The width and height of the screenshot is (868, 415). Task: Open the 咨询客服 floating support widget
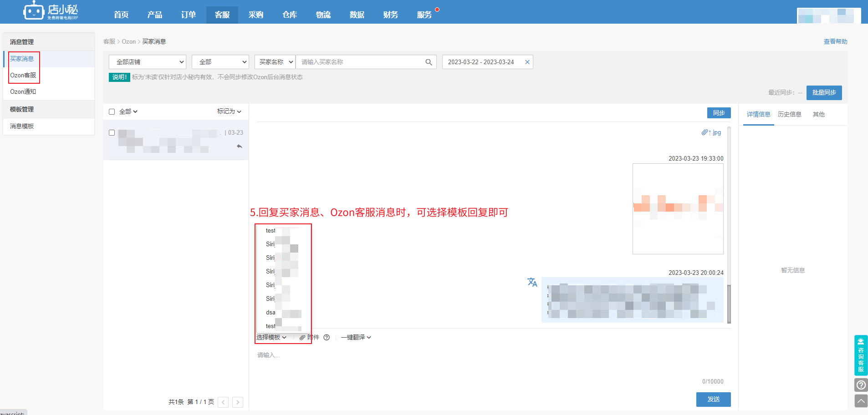tap(861, 355)
